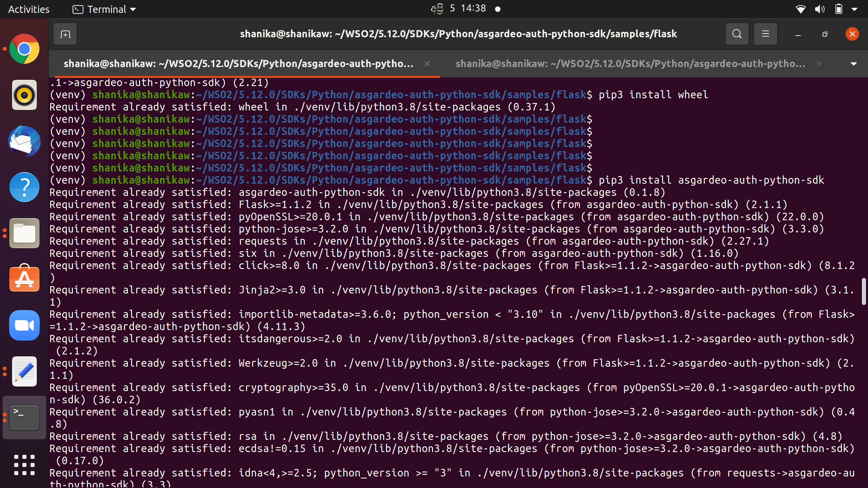This screenshot has height=488, width=868.
Task: Click the 'Jinja2>=3.0' requirement text
Action: 272,290
